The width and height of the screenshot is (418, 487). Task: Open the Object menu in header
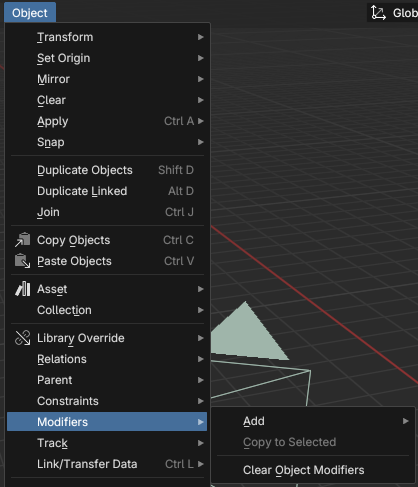30,13
